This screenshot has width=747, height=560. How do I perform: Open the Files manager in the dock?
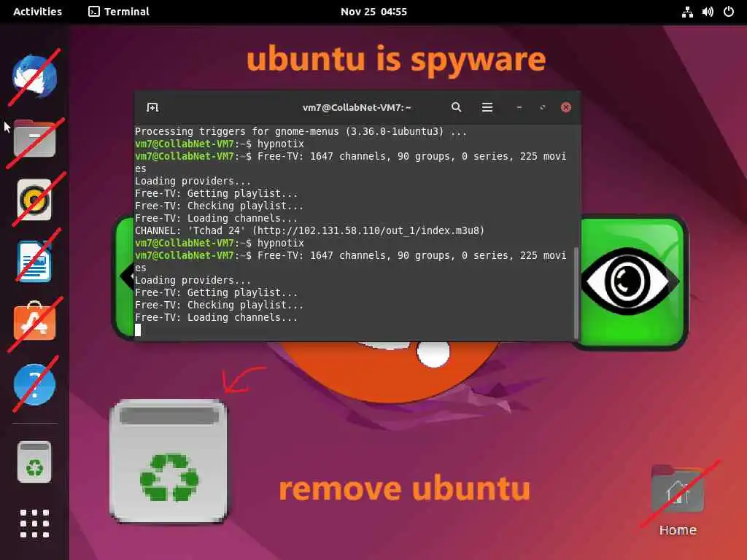pos(34,139)
